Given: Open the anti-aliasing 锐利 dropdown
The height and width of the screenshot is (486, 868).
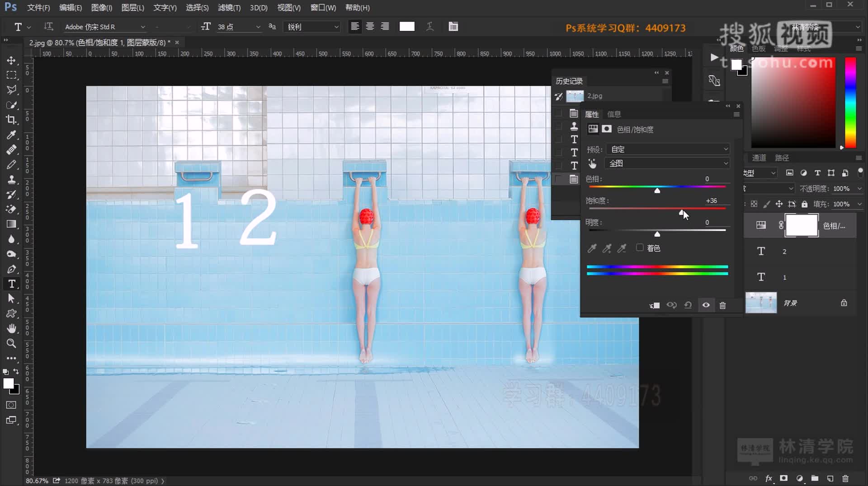Looking at the screenshot, I should coord(312,27).
